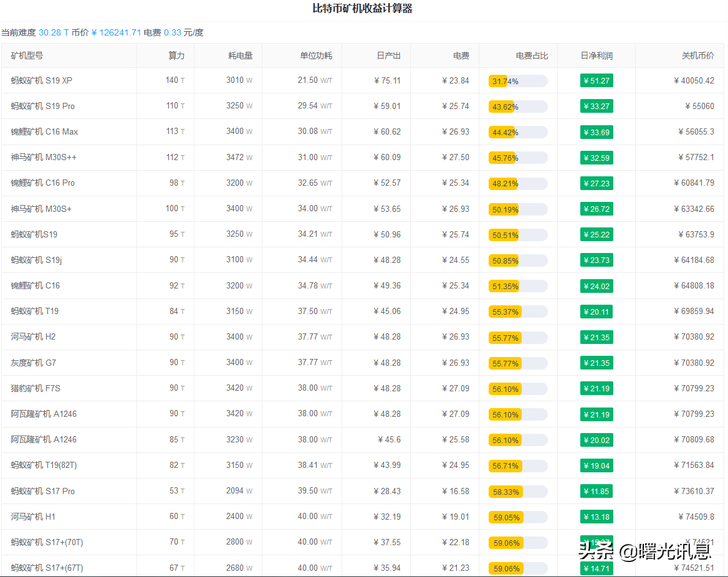Click the ¥ 24.02 net profit badge
Screen dimensions: 728x577
596,286
